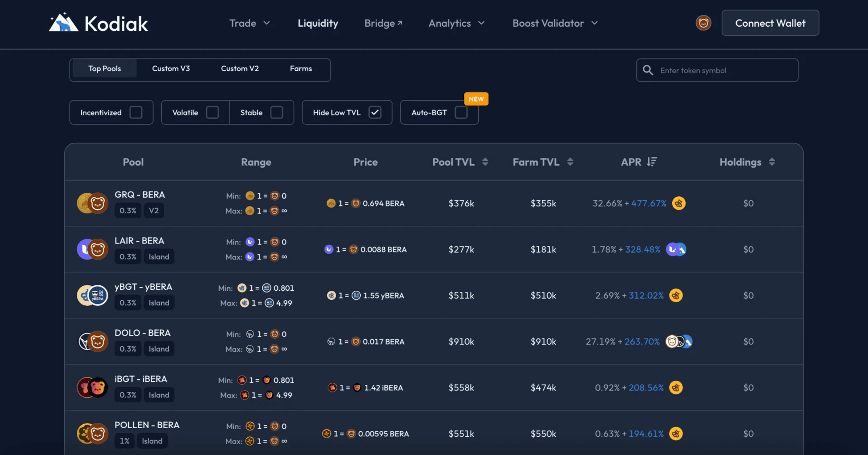Click yBGT - yBERA pool token pair icon
Screen dimensions: 868x455
92,295
